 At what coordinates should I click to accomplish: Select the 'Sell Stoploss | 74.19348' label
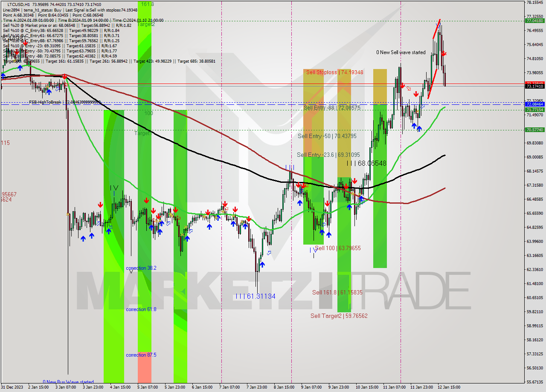click(x=335, y=72)
